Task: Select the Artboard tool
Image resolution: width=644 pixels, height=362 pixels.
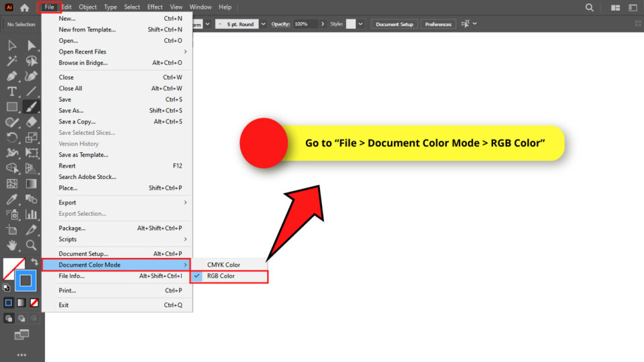Action: (12, 230)
